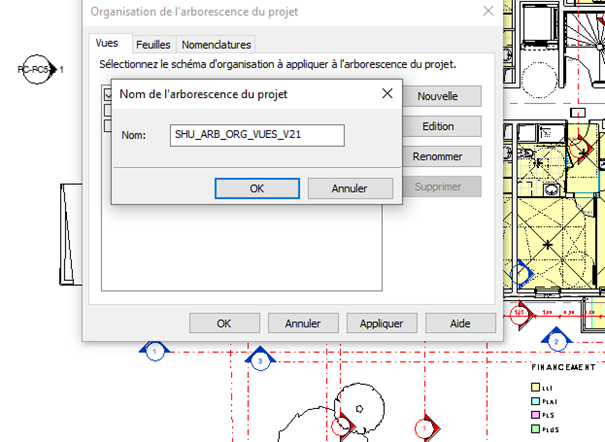Click the 'Sélectionnez le schéma d'organisation' instruction text
Screen dimensions: 605x442
[x=277, y=64]
